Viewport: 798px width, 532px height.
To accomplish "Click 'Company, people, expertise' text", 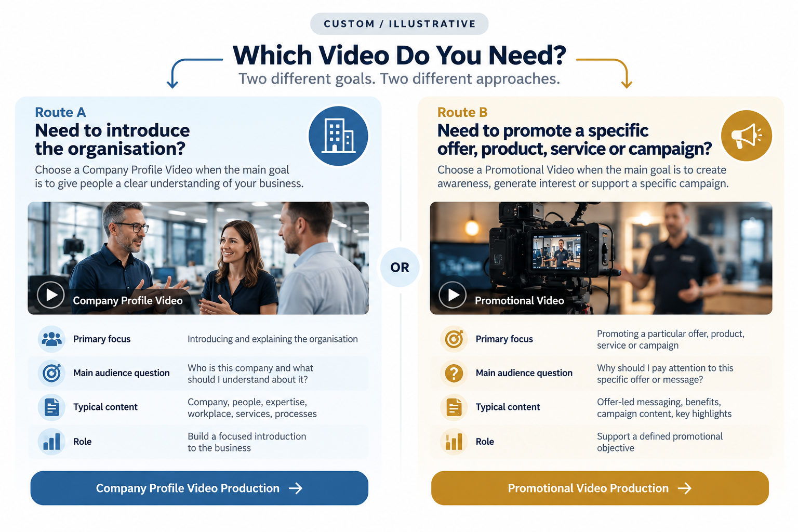I will click(252, 408).
